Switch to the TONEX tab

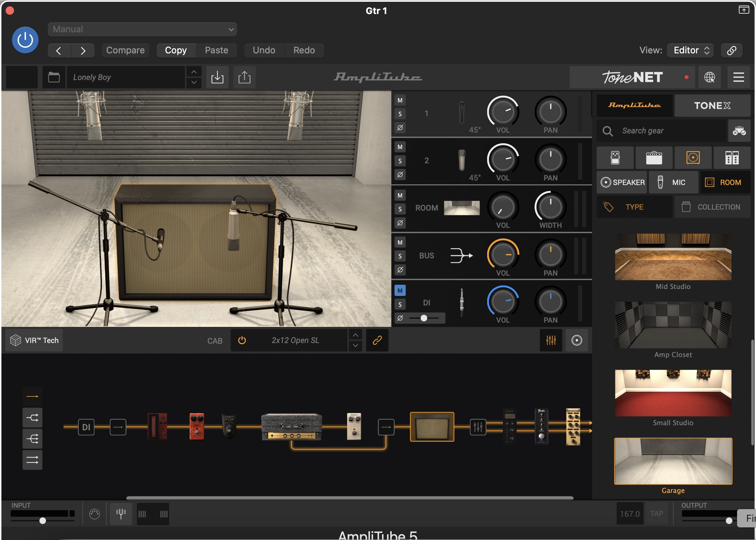[712, 106]
